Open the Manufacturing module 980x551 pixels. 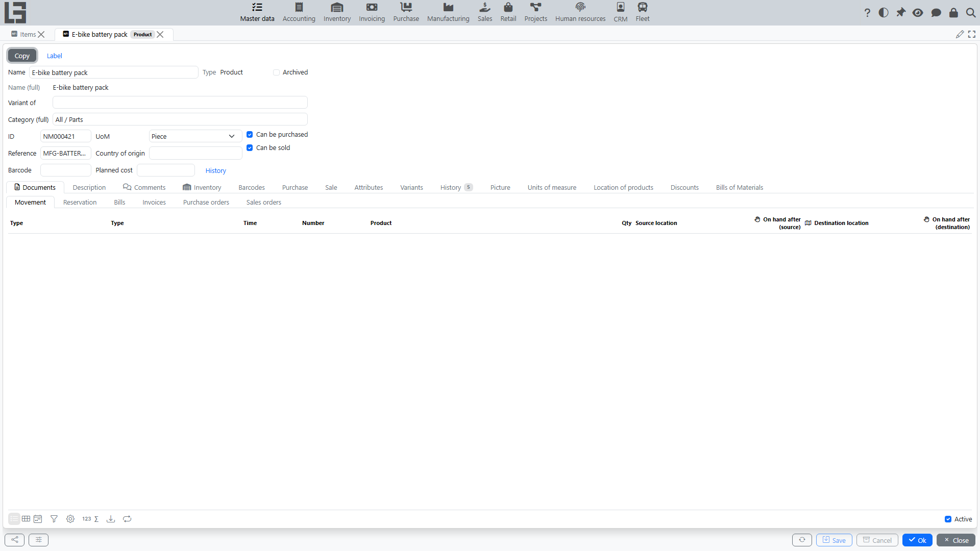coord(448,12)
